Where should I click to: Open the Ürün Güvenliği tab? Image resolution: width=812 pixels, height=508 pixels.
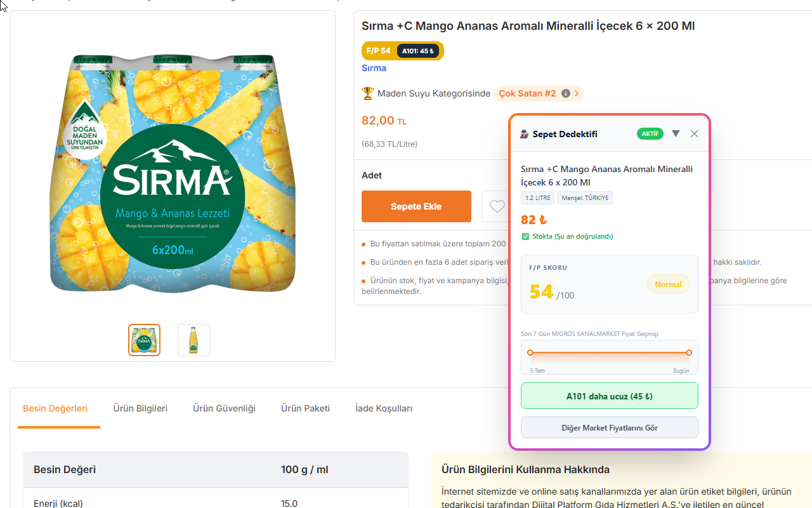coord(224,408)
